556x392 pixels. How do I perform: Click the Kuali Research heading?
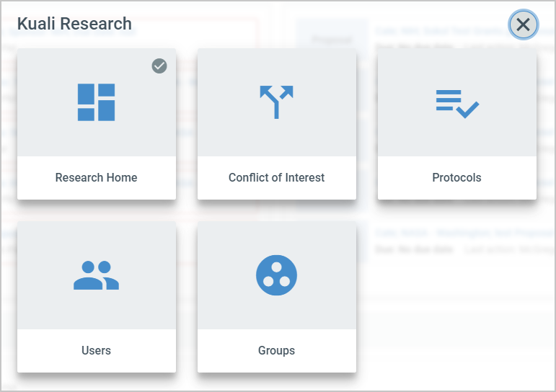[74, 24]
